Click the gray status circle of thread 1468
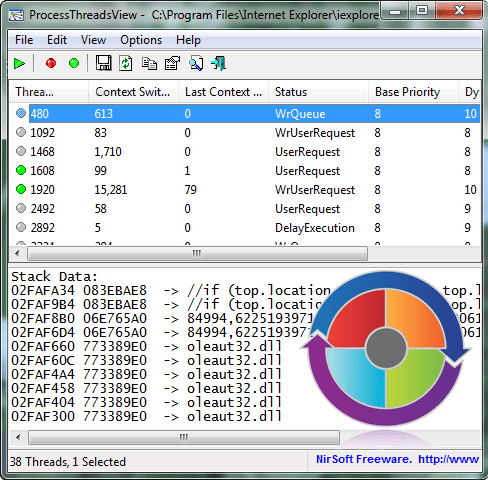The width and height of the screenshot is (488, 480). tap(21, 151)
